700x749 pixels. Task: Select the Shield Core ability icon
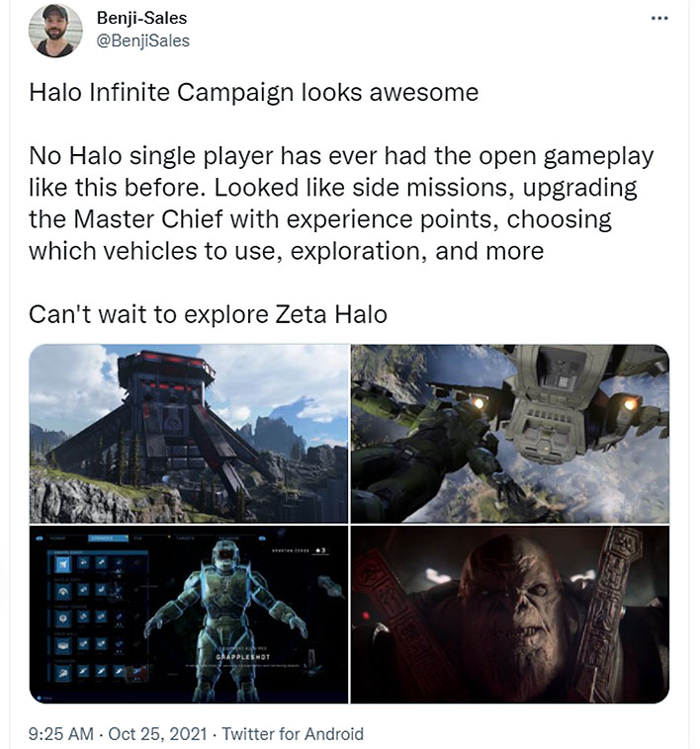click(63, 592)
